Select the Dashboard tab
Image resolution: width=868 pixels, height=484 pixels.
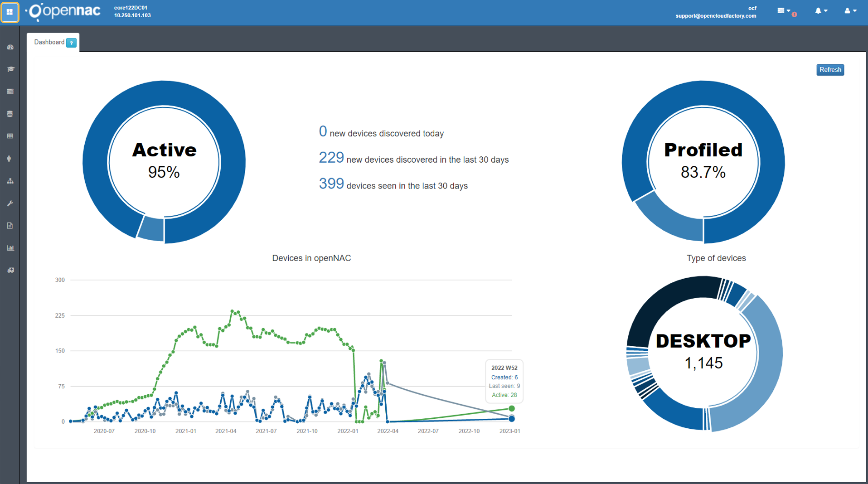[49, 42]
